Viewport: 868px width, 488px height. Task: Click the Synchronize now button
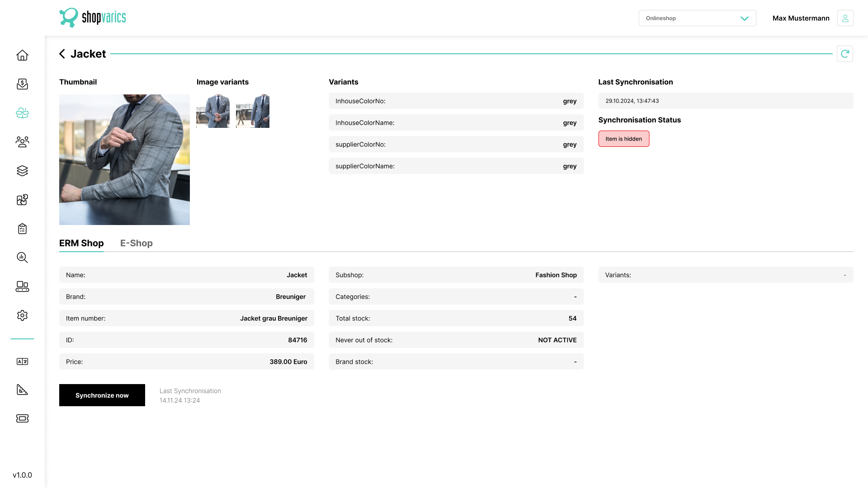102,395
